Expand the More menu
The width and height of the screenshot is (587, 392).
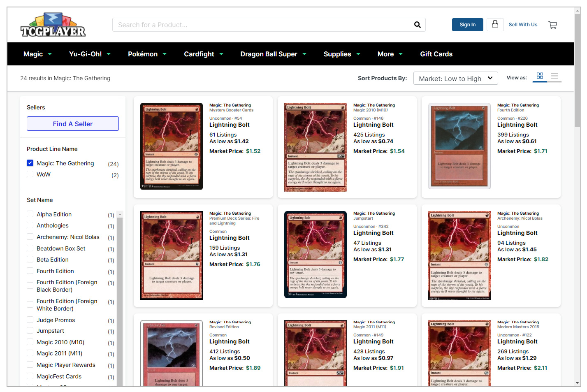[390, 54]
